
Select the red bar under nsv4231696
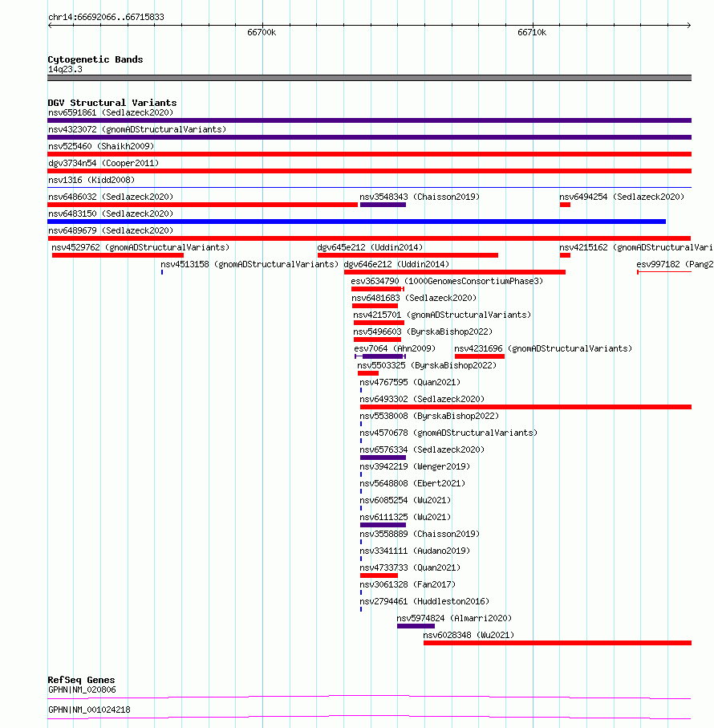click(x=479, y=356)
